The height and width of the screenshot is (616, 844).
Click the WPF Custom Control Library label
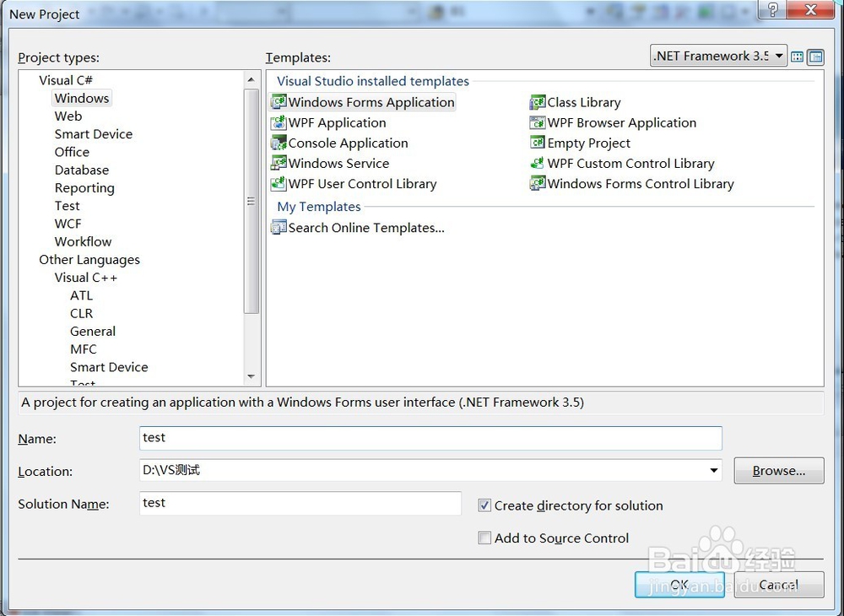[x=630, y=163]
